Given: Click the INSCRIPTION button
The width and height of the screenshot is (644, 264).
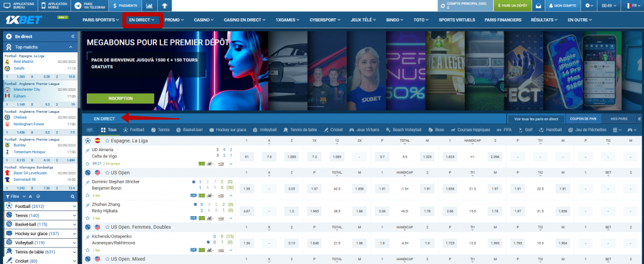Looking at the screenshot, I should [x=120, y=99].
